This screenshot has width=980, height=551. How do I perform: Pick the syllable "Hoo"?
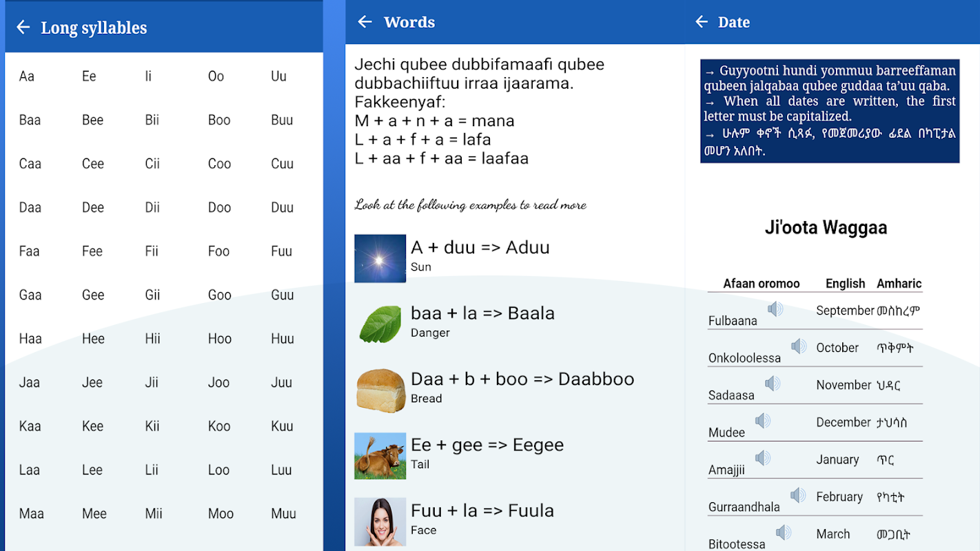pyautogui.click(x=220, y=339)
